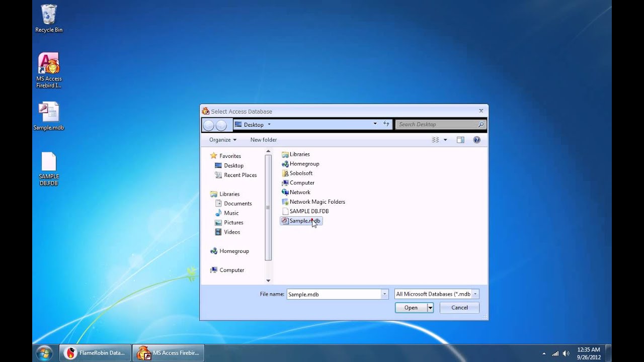
Task: Select SAMPLE DB.FDB in file list
Action: [305, 212]
